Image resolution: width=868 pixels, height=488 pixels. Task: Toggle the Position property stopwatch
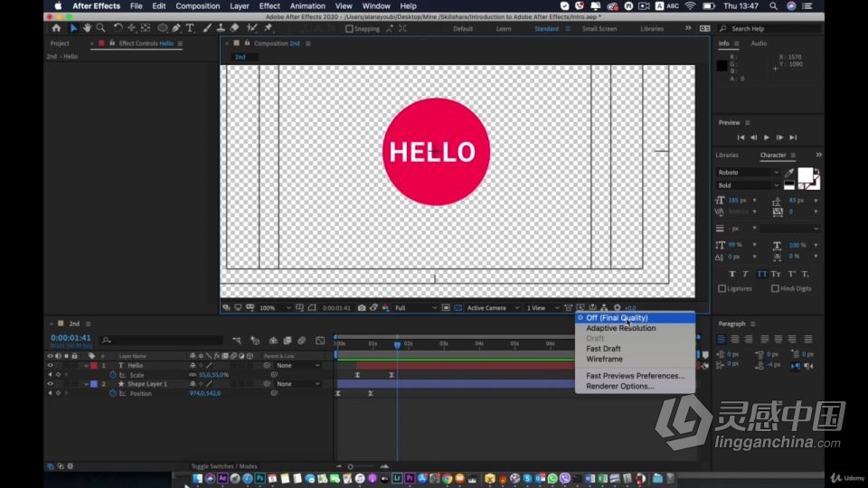113,393
